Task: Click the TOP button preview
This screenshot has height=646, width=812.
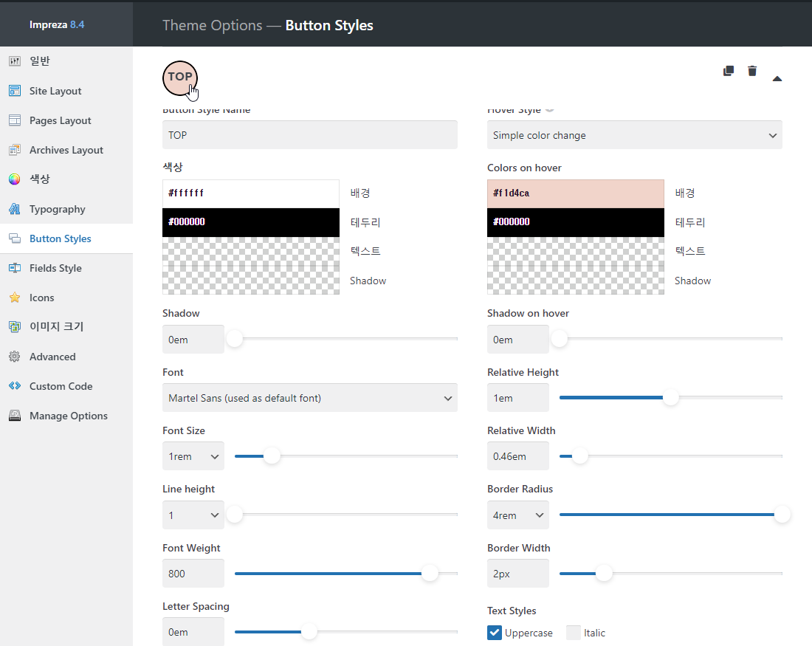Action: click(x=180, y=78)
